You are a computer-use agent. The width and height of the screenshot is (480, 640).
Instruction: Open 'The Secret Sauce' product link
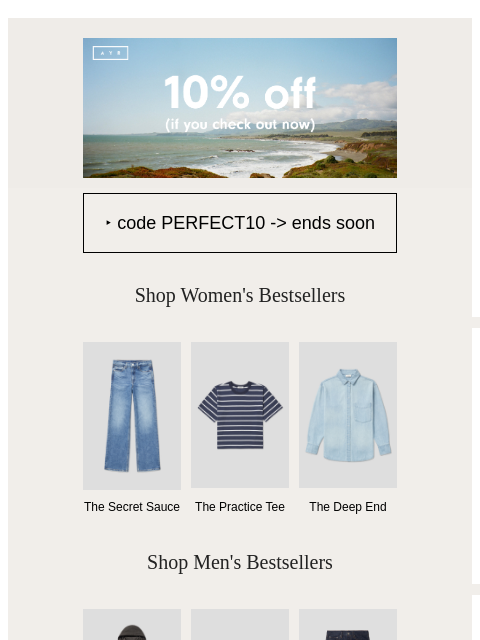point(132,507)
